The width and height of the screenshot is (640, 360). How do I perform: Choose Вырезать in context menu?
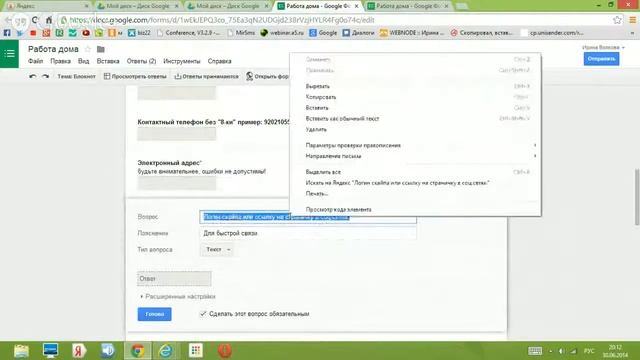416,86
